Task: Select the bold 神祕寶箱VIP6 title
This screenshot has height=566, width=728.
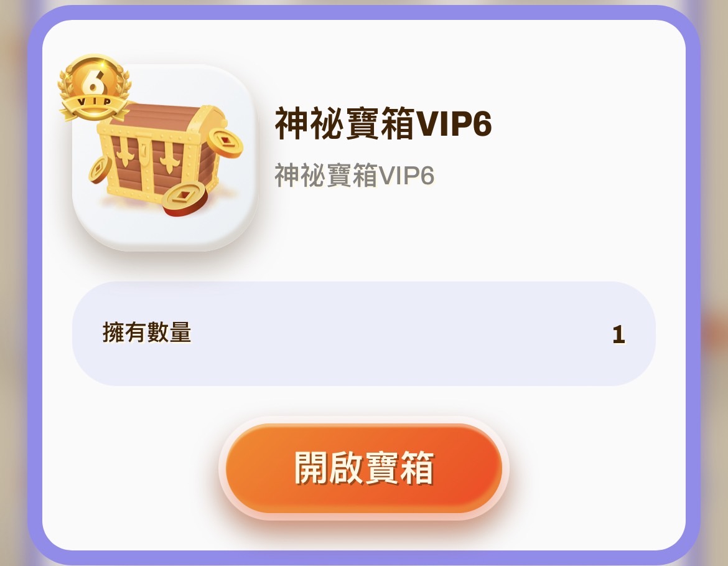Action: pyautogui.click(x=383, y=123)
